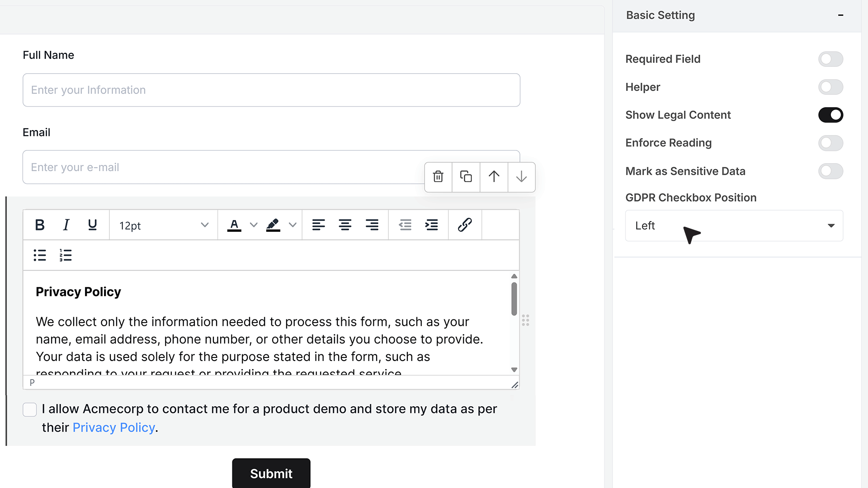Open the 12pt font size dropdown

click(x=163, y=225)
